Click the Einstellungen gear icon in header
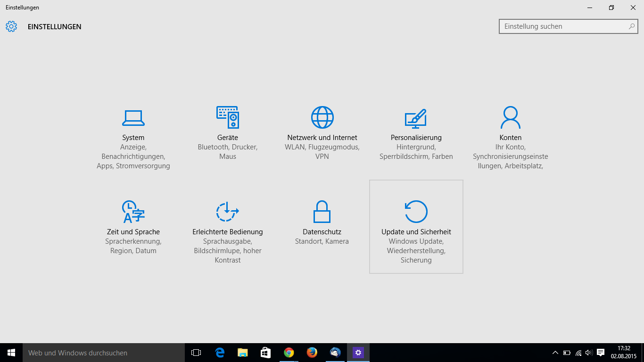 pyautogui.click(x=11, y=26)
